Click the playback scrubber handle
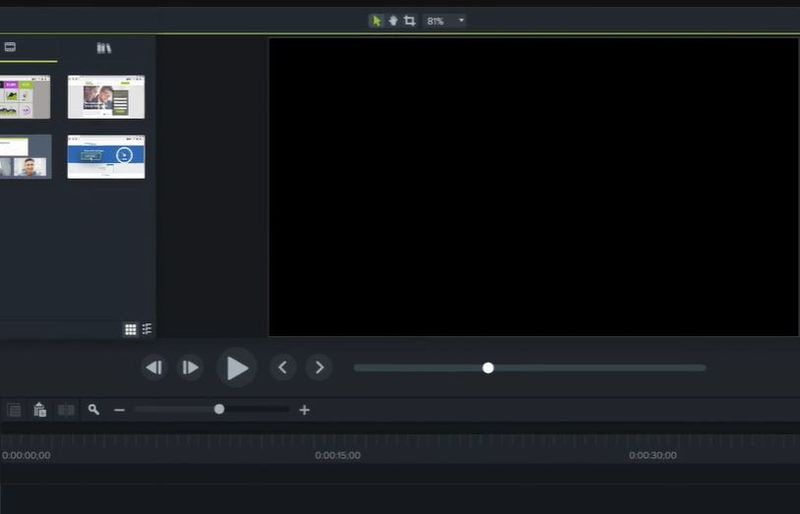The width and height of the screenshot is (800, 514). pyautogui.click(x=488, y=368)
